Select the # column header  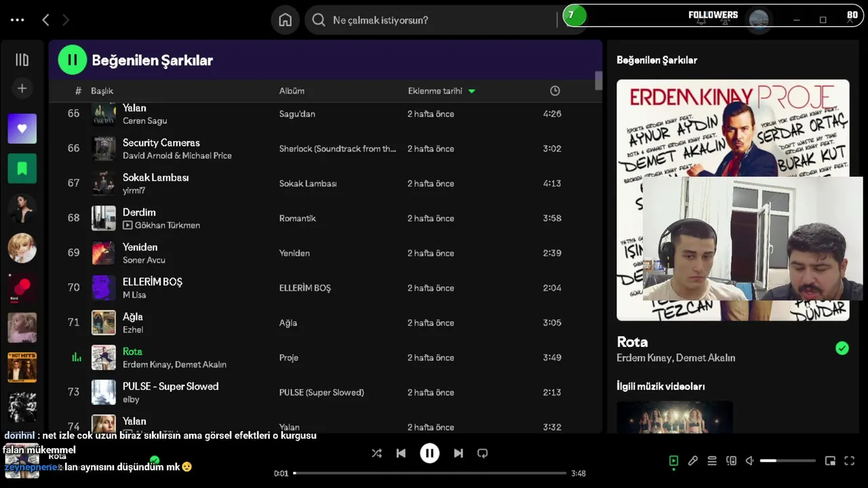pos(78,91)
